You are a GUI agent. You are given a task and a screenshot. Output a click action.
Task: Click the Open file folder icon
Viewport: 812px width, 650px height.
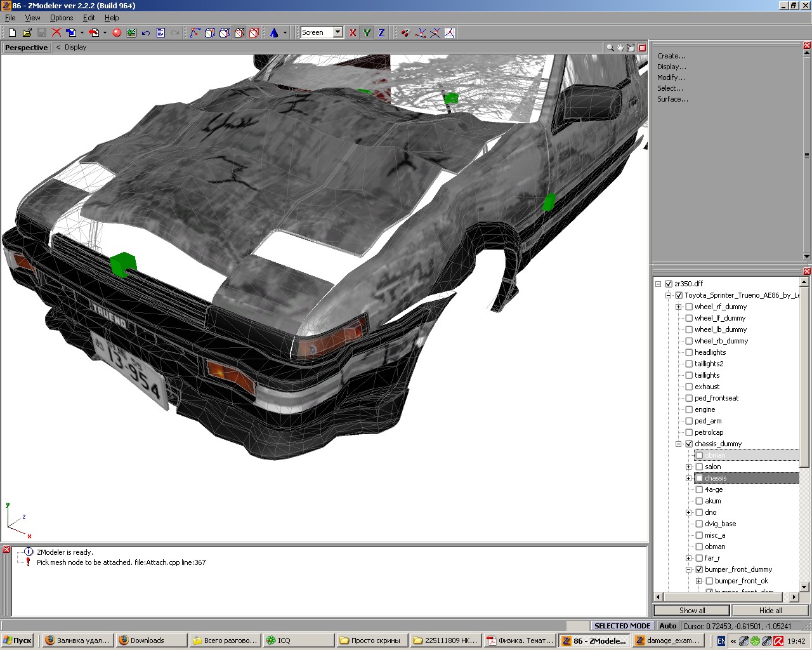click(x=27, y=32)
